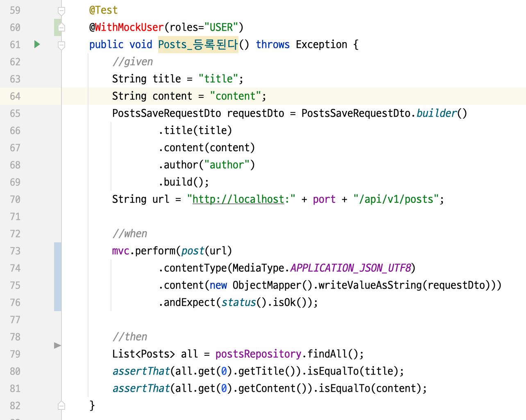Click writeValueAsString method call
The width and height of the screenshot is (526, 420).
coord(370,285)
